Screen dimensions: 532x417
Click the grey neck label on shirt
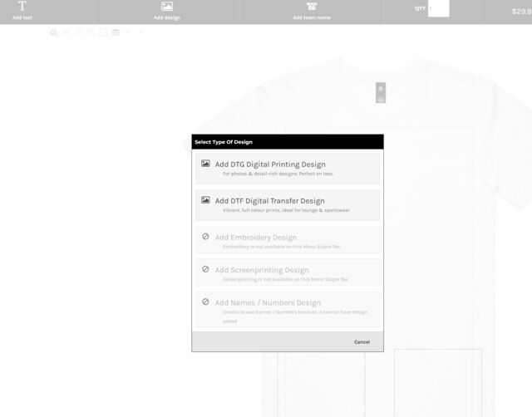pos(381,92)
